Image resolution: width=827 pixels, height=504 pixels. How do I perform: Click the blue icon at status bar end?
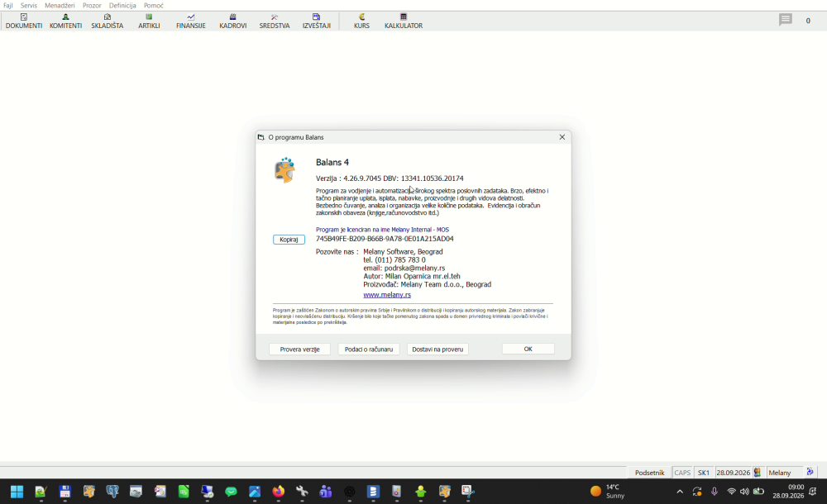(810, 472)
